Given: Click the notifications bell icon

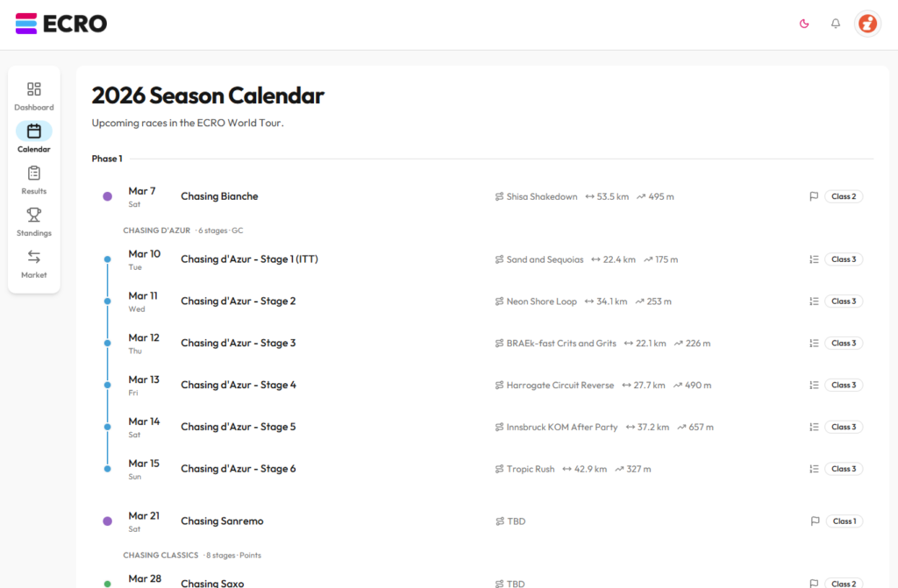Looking at the screenshot, I should [x=835, y=24].
